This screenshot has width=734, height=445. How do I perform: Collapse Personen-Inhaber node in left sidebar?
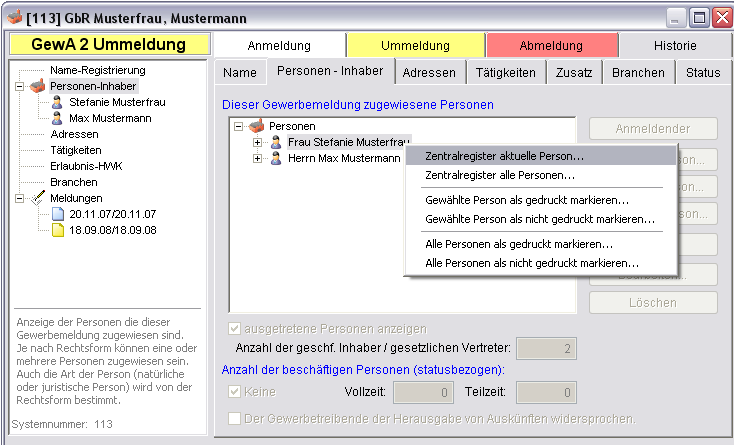point(19,87)
